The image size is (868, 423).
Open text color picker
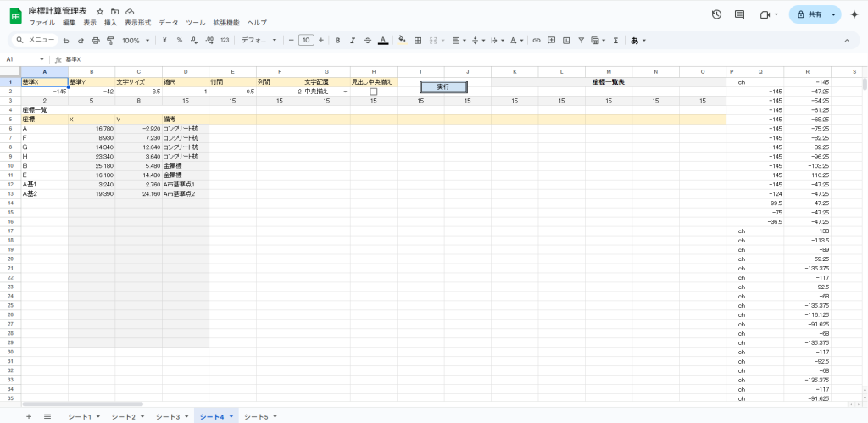click(382, 41)
